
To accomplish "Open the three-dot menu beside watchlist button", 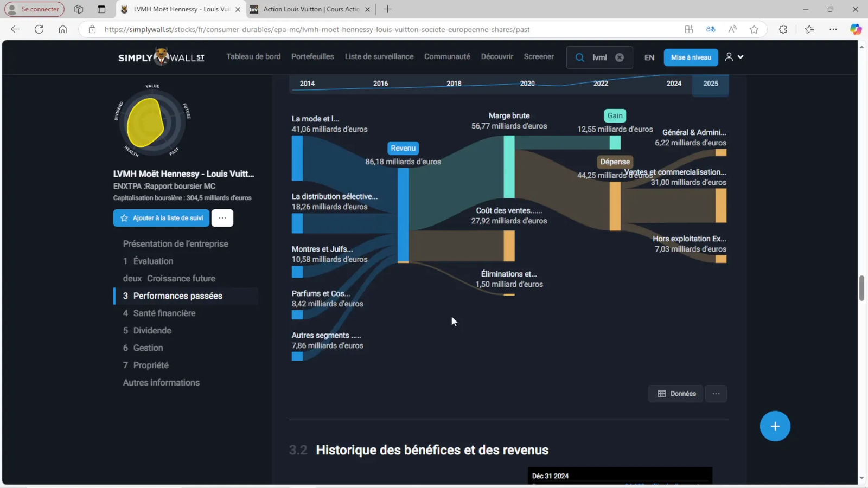I will coord(222,218).
